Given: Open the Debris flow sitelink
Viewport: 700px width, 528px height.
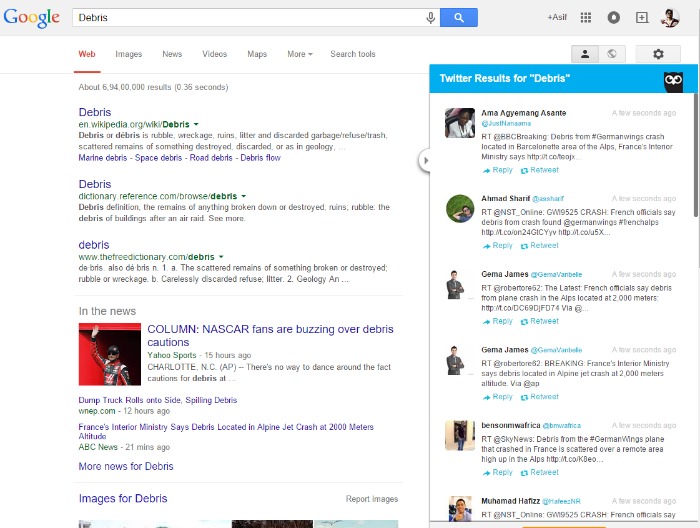Looking at the screenshot, I should [260, 158].
